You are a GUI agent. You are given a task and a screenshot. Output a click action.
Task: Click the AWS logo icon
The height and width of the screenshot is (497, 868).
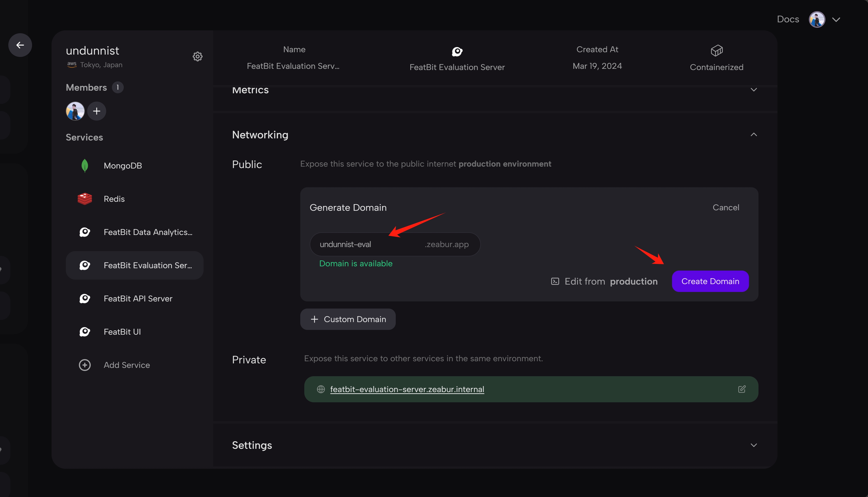(72, 65)
